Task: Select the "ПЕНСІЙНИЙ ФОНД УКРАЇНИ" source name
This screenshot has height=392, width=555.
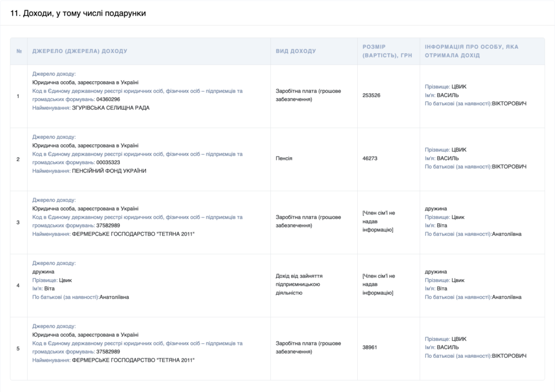Action: 109,171
